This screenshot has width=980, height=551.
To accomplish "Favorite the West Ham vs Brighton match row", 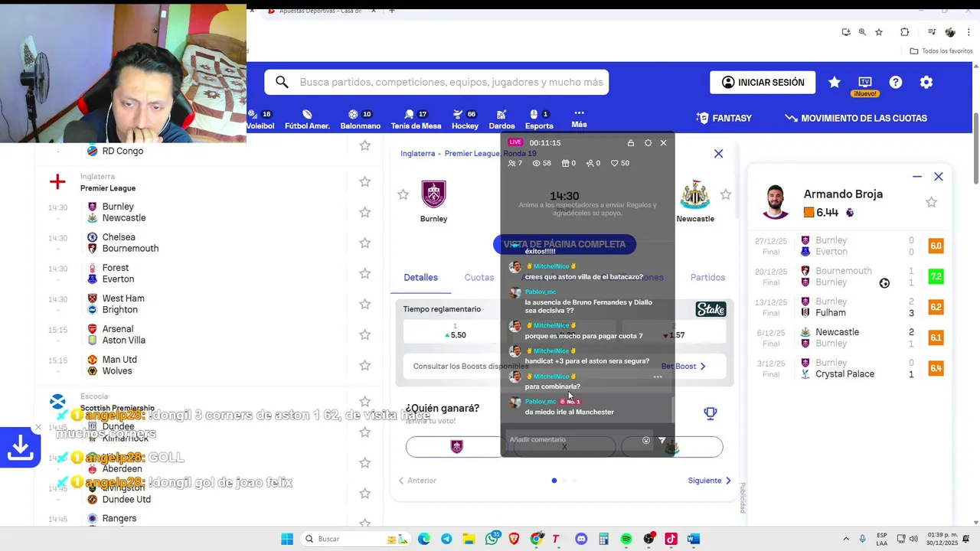I will coord(365,304).
